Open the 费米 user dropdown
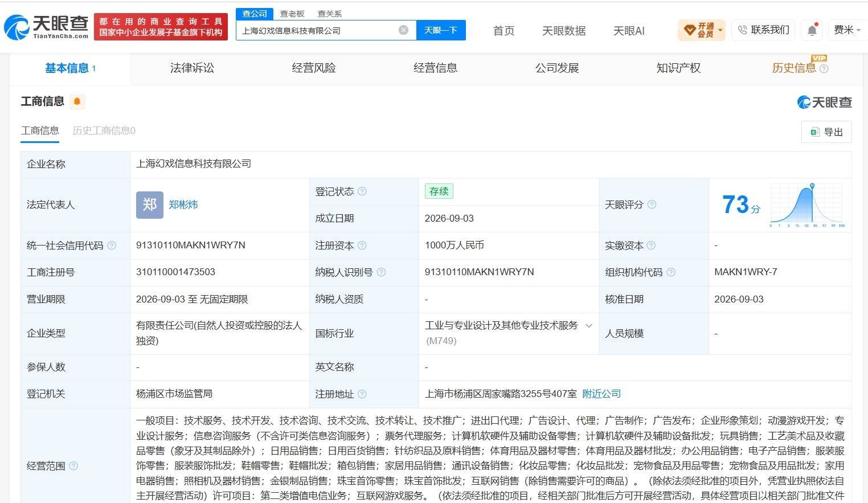 (847, 30)
